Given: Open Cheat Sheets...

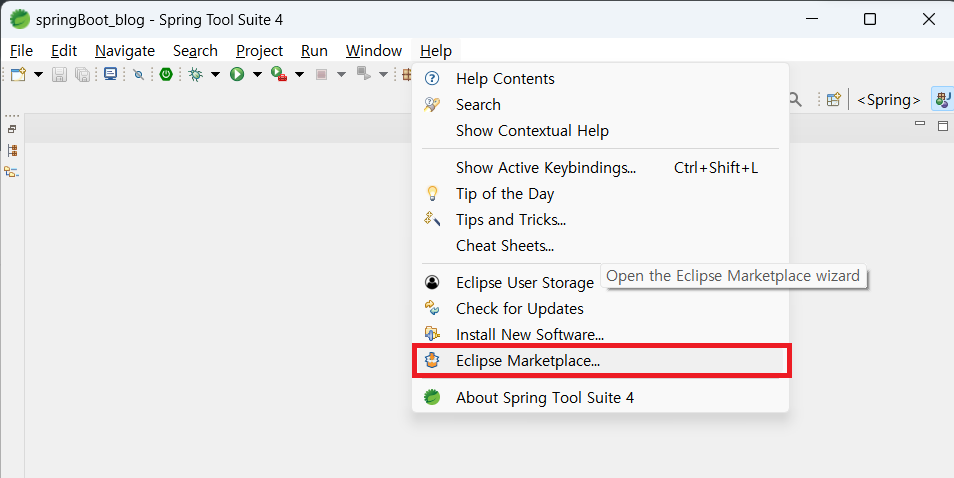Looking at the screenshot, I should (x=601, y=246).
